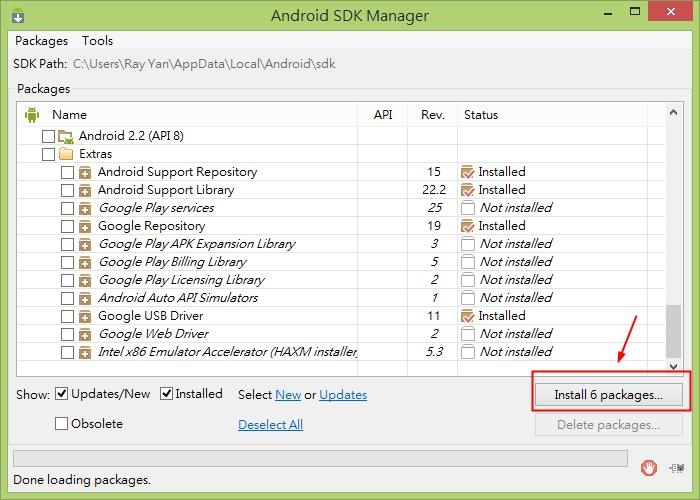Open the Packages menu
Viewport: 700px width, 500px height.
[x=42, y=41]
